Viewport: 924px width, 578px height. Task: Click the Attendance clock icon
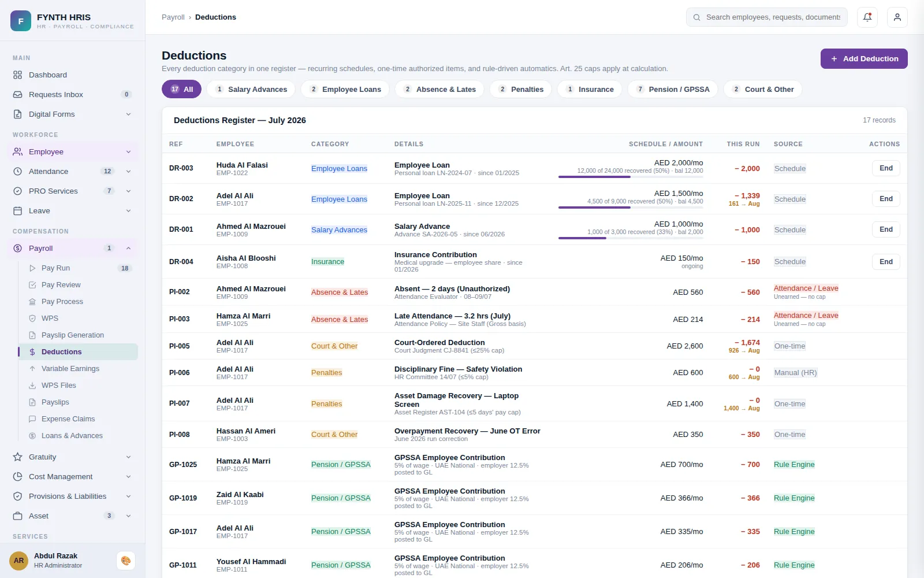pyautogui.click(x=18, y=172)
